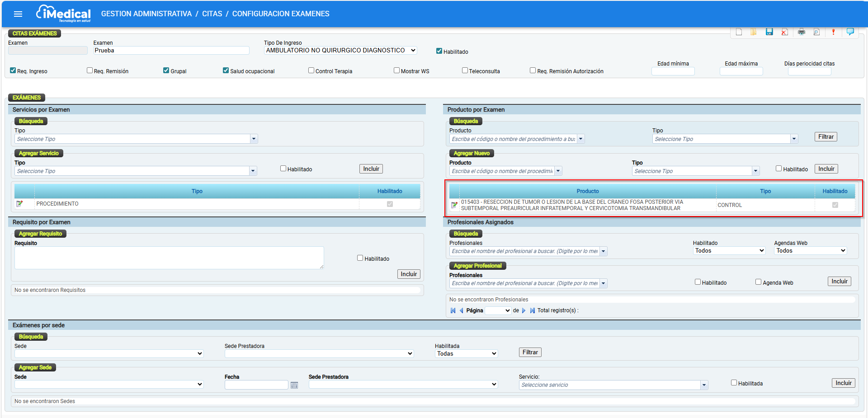
Task: Click the Requisito text area
Action: [169, 258]
